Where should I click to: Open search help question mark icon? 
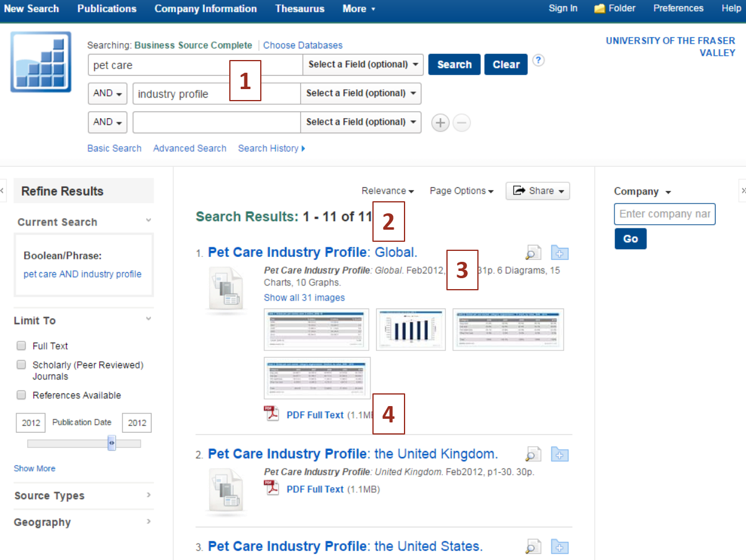coord(539,61)
